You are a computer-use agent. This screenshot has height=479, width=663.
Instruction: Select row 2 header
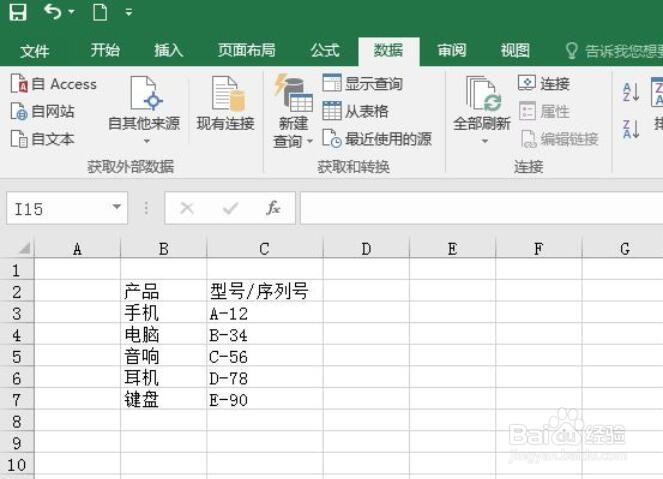16,291
